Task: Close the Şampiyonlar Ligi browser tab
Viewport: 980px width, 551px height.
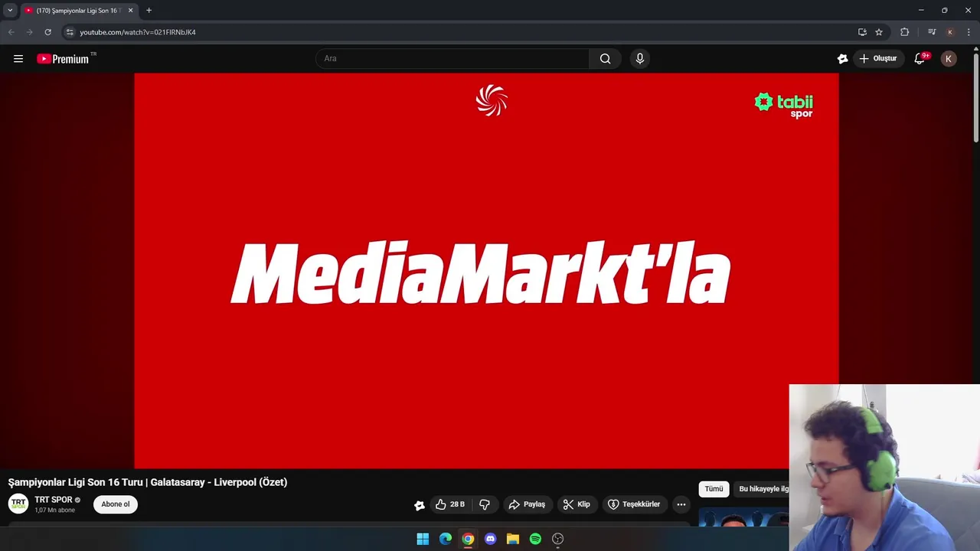Action: pyautogui.click(x=130, y=11)
